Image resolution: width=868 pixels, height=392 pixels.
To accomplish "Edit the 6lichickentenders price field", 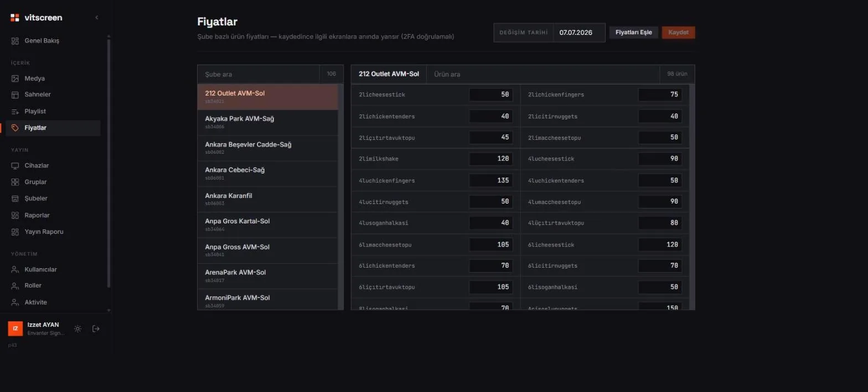I will tap(491, 265).
